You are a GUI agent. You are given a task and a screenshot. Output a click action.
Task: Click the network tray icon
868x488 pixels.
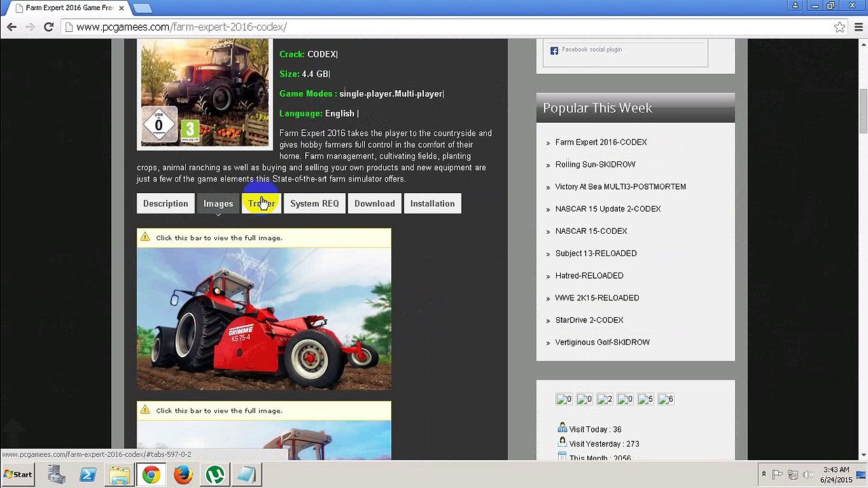pyautogui.click(x=793, y=474)
